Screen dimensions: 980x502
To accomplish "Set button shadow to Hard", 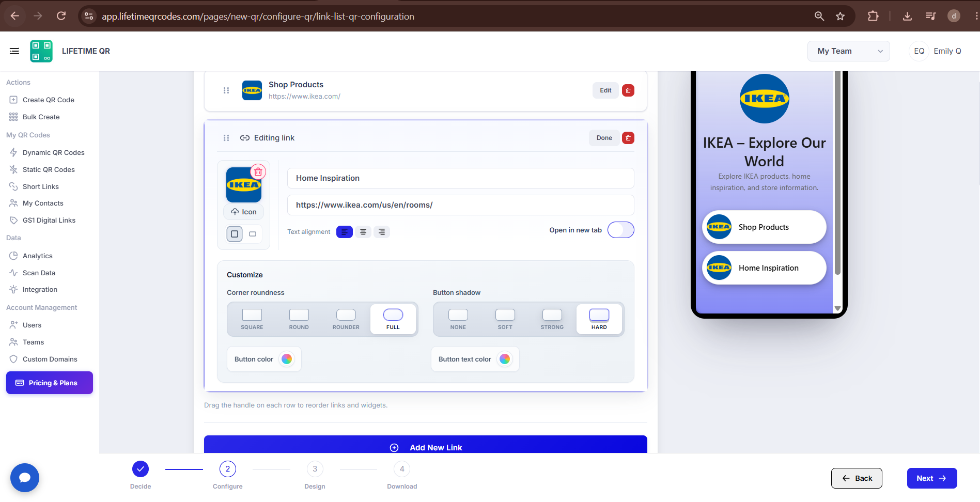I will point(599,319).
